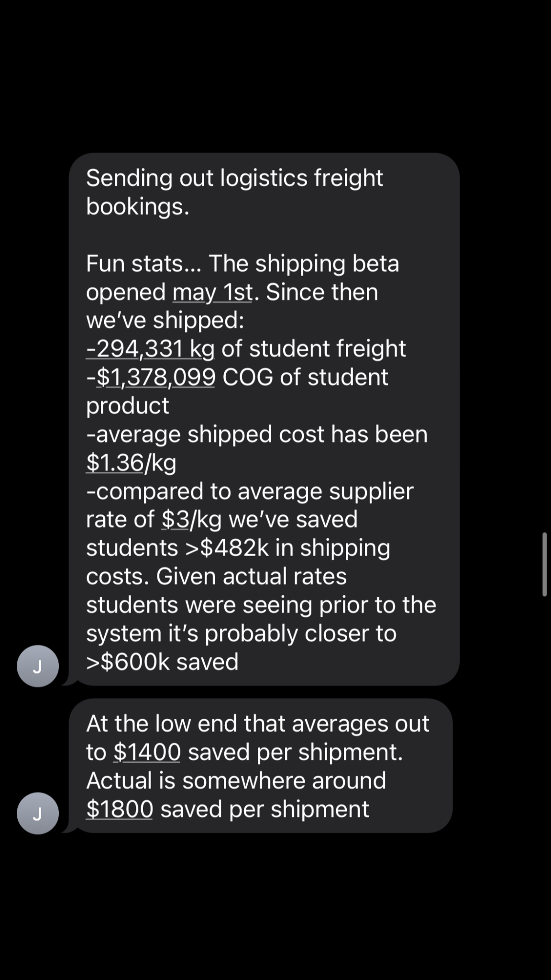Click the "At the low end that averages out" line
The height and width of the screenshot is (980, 551).
click(x=257, y=724)
